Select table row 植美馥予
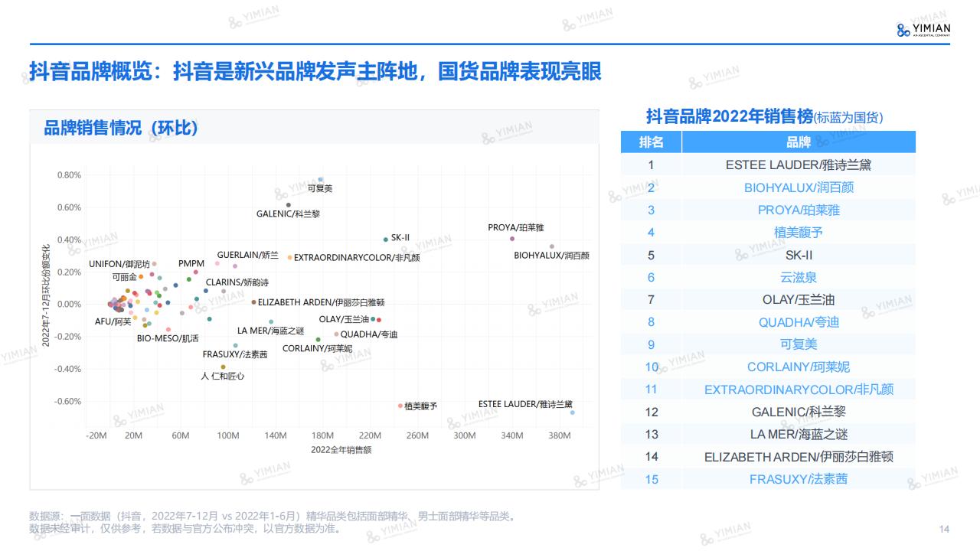Viewport: 980px width, 551px height. point(768,232)
